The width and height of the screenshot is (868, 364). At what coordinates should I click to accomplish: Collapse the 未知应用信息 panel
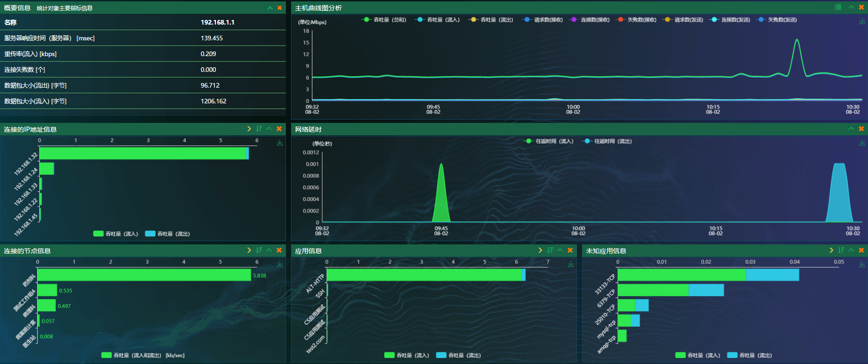coord(851,250)
